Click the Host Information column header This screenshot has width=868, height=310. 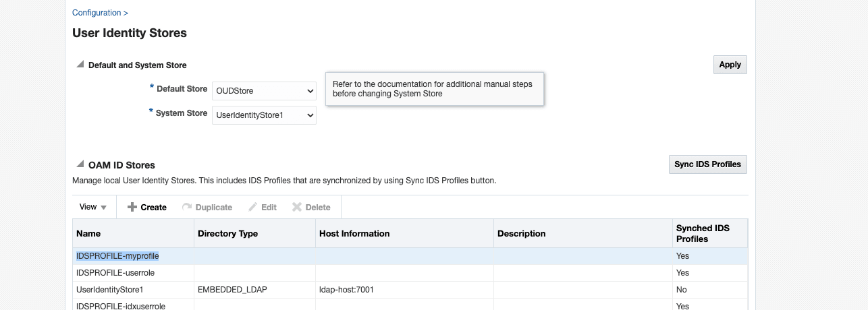click(x=354, y=234)
